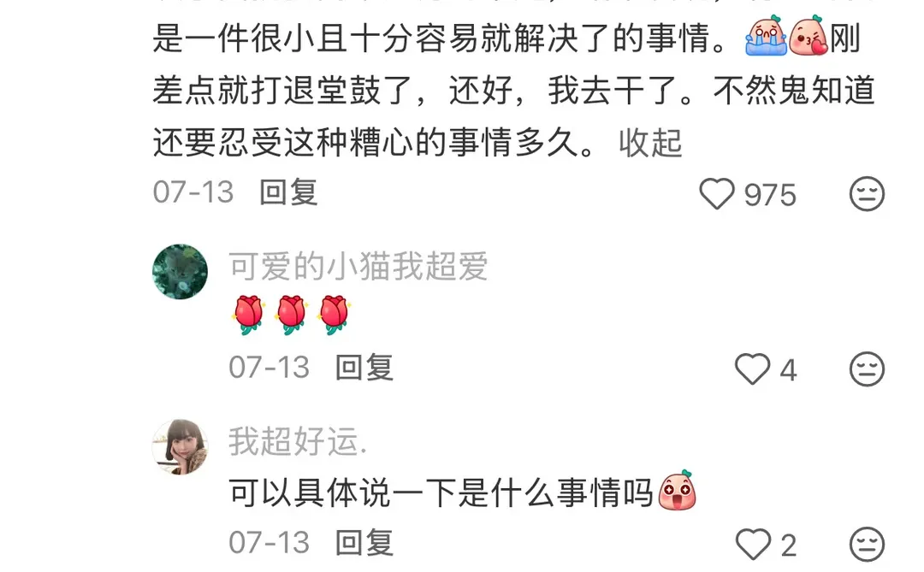924x572 pixels.
Task: Dislike the comment by 我超好运.
Action: [867, 545]
